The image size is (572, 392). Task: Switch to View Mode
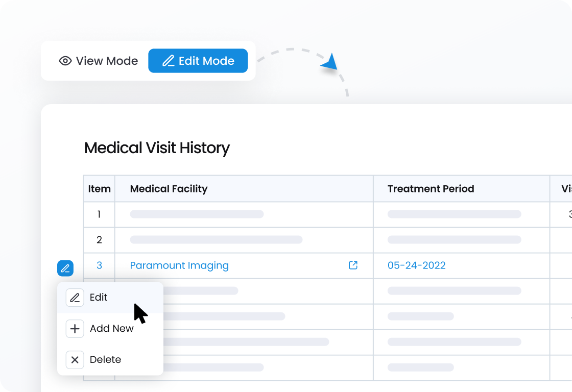point(99,61)
